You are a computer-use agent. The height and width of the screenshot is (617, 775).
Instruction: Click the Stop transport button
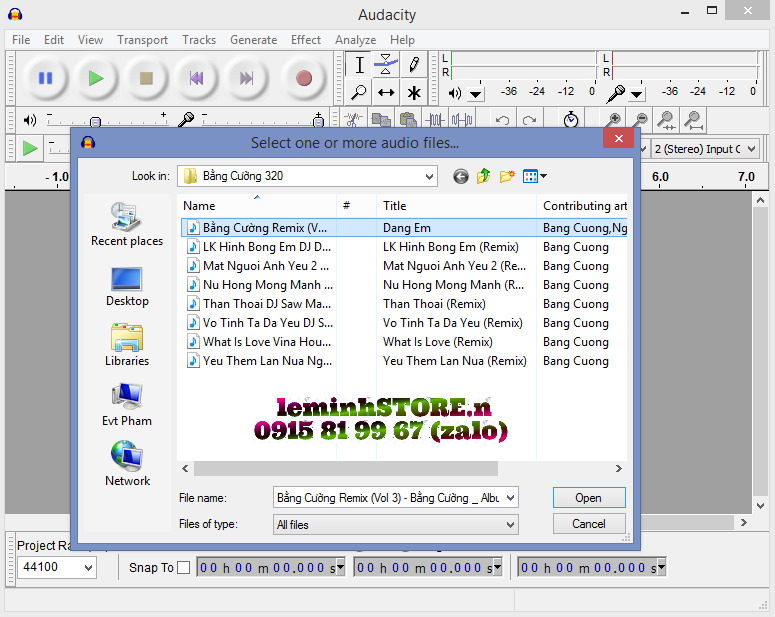146,78
